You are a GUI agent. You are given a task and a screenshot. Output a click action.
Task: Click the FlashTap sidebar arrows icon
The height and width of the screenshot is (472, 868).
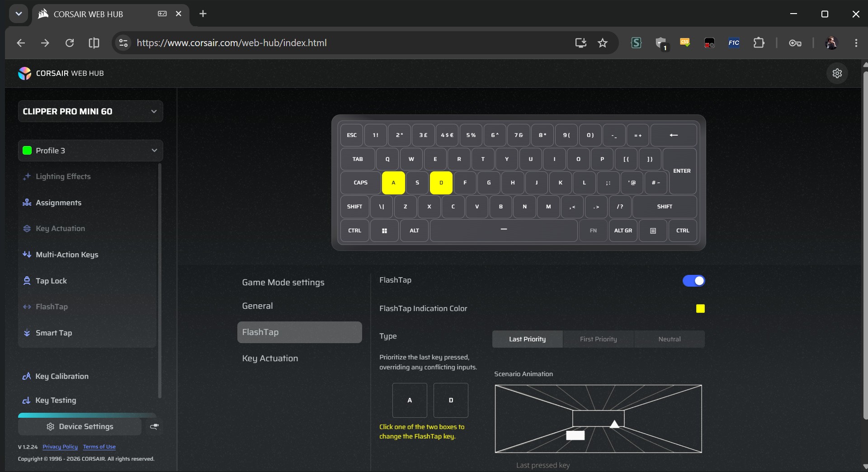pos(27,307)
